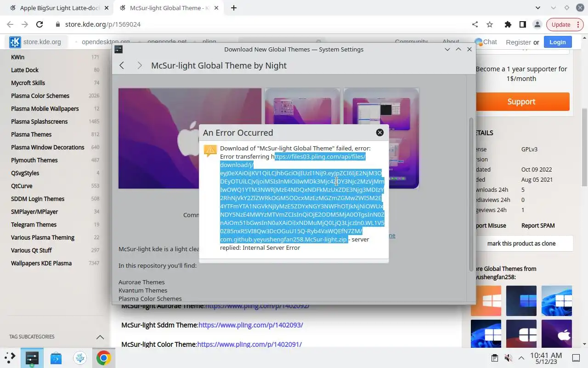Show hidden system tray icons

click(521, 358)
